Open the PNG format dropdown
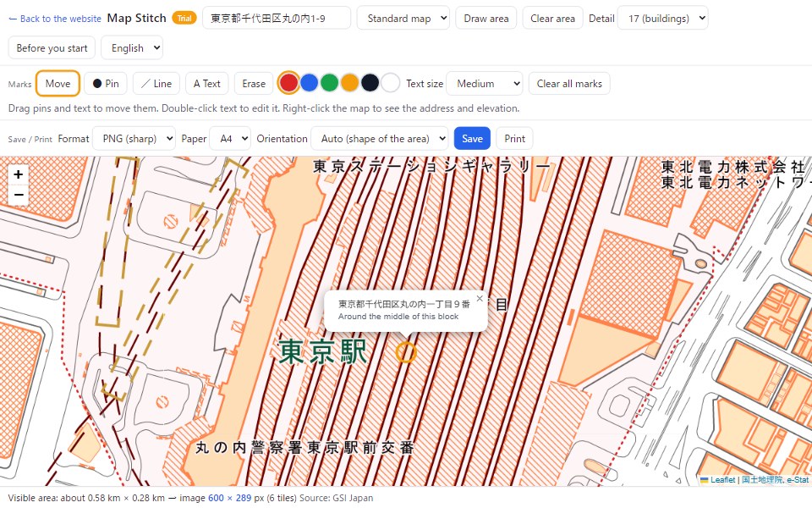 pyautogui.click(x=134, y=138)
